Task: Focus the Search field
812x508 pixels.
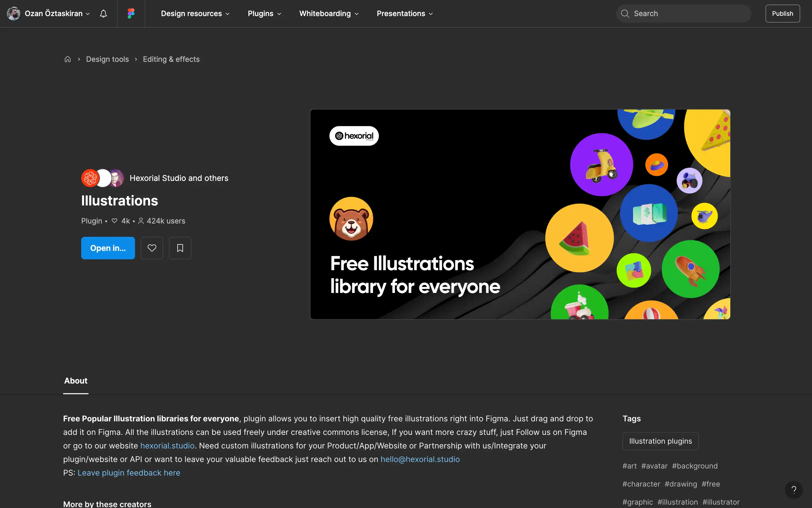Action: (x=683, y=14)
